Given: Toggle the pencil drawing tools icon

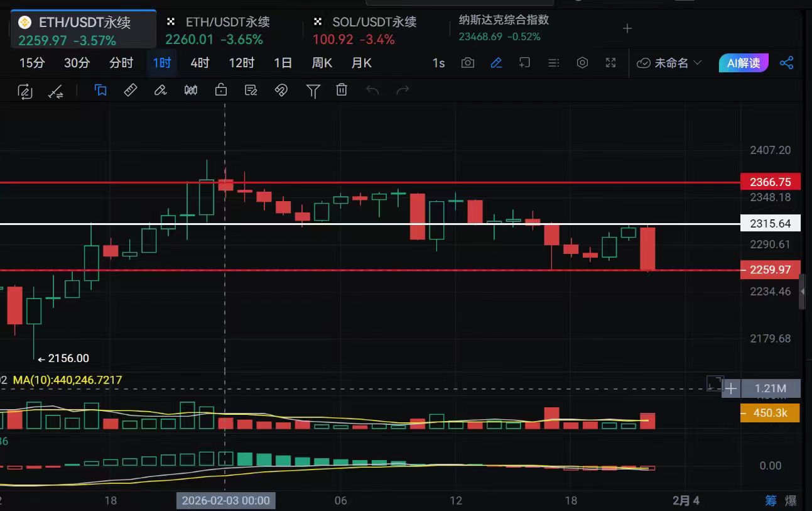Looking at the screenshot, I should (496, 63).
